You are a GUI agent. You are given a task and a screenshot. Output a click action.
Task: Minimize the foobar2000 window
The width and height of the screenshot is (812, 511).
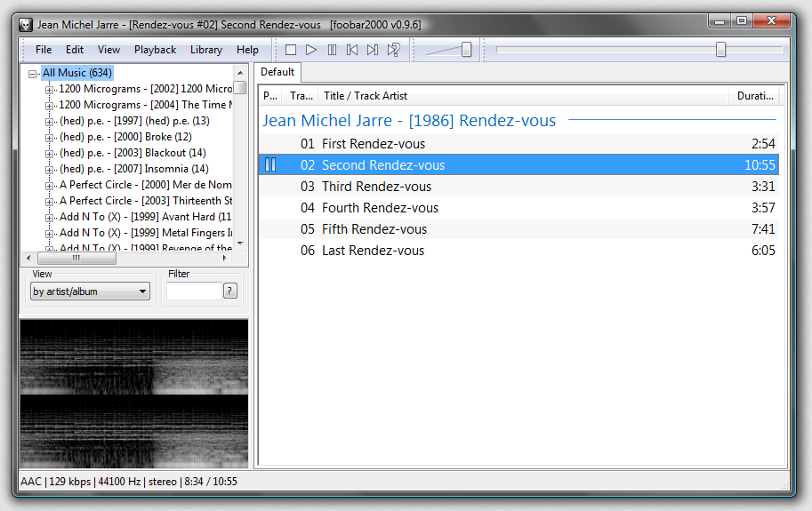(720, 21)
